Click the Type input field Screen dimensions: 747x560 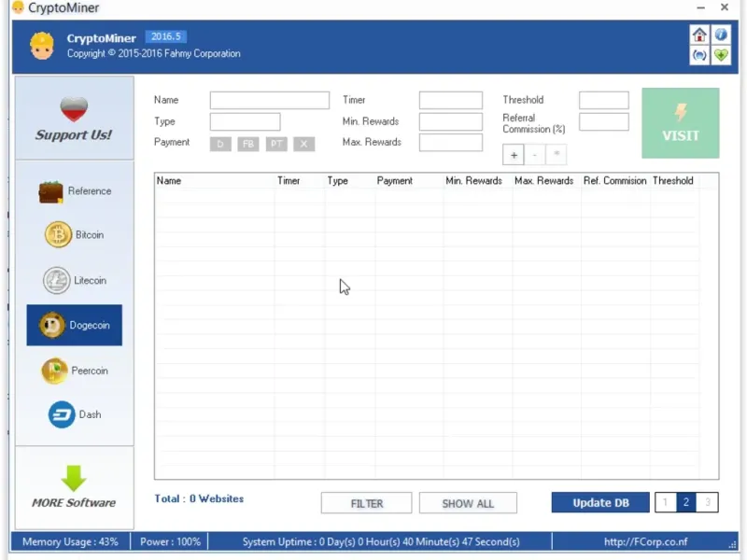[x=245, y=121]
